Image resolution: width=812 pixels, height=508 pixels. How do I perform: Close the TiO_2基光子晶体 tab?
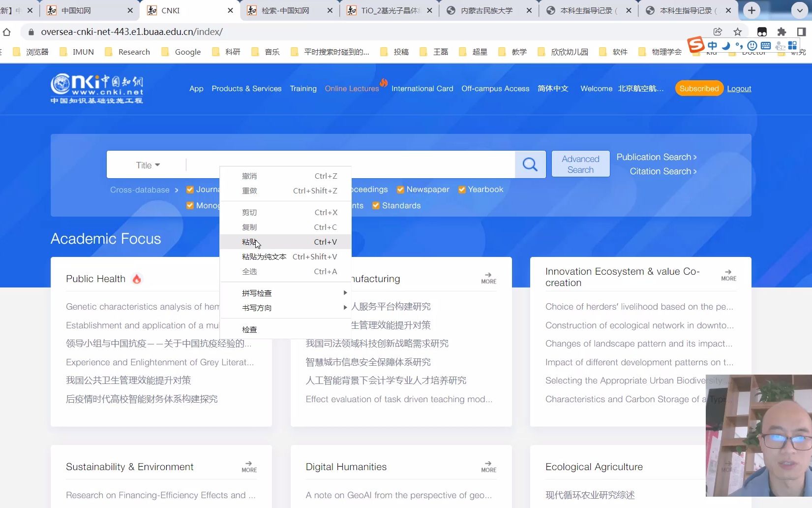(x=429, y=10)
